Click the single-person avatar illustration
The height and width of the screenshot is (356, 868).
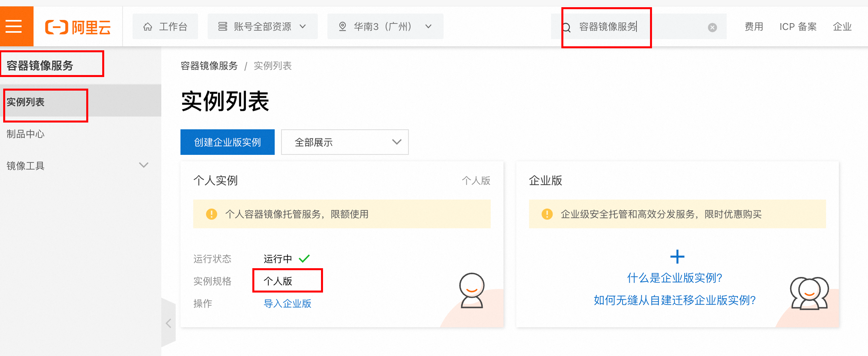click(x=472, y=291)
